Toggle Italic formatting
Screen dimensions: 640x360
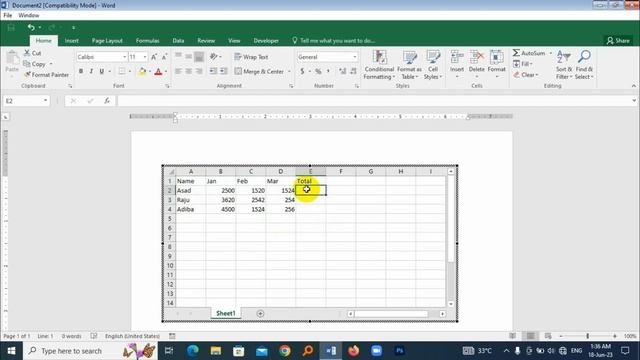[x=91, y=71]
